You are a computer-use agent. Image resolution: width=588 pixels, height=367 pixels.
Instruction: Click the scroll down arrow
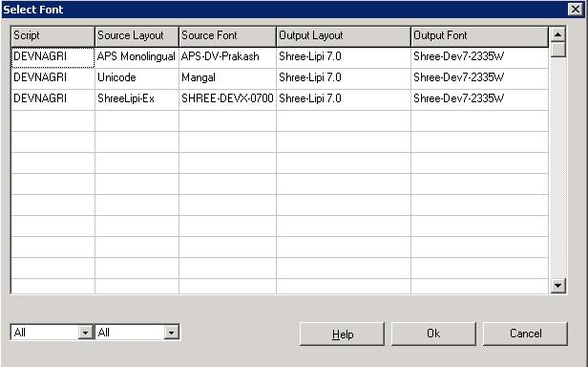(558, 286)
